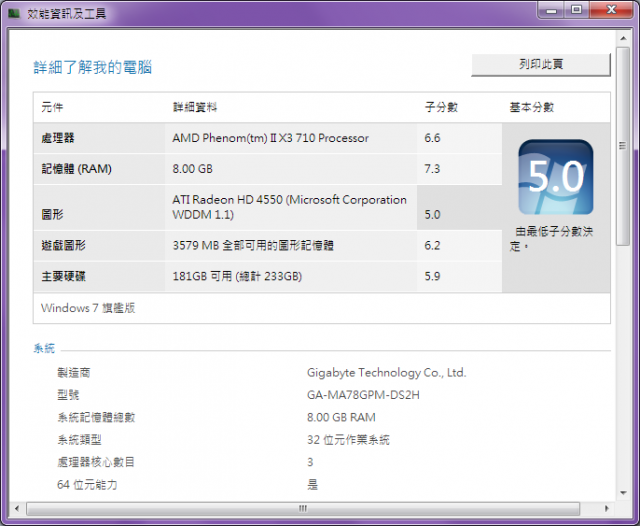The image size is (640, 526).
Task: Click the 由最低子分數決定 caption
Action: 551,239
